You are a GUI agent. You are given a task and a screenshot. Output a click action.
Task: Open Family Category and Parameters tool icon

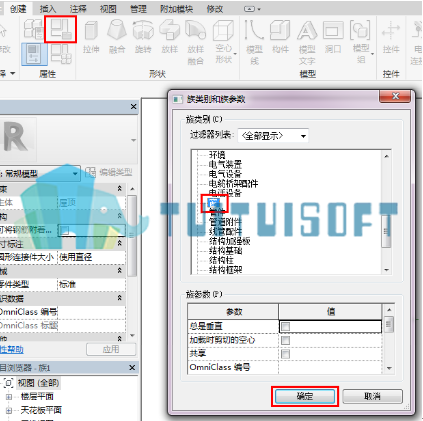coord(61,29)
